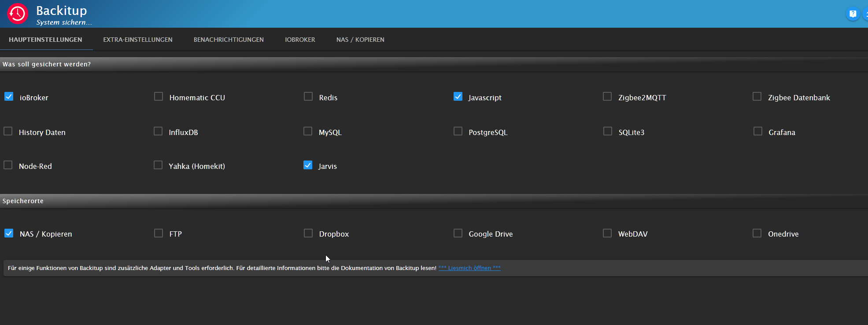Go to the NAS / Kopieren tab

tap(360, 40)
